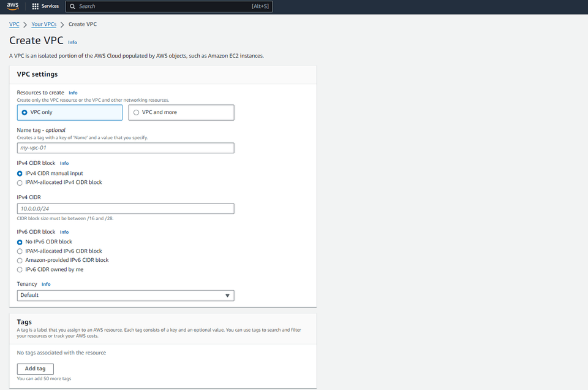Open Info link for Resources to create

click(73, 93)
